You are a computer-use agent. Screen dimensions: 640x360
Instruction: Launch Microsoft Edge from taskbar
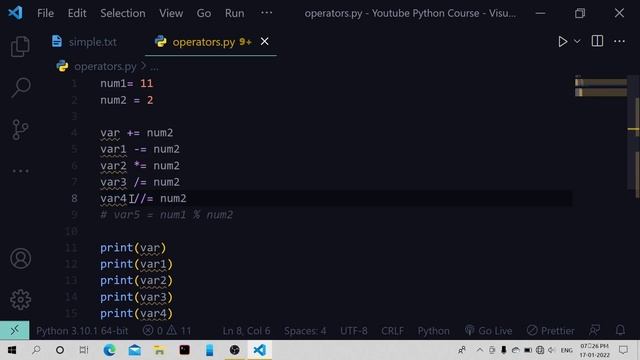(x=109, y=350)
